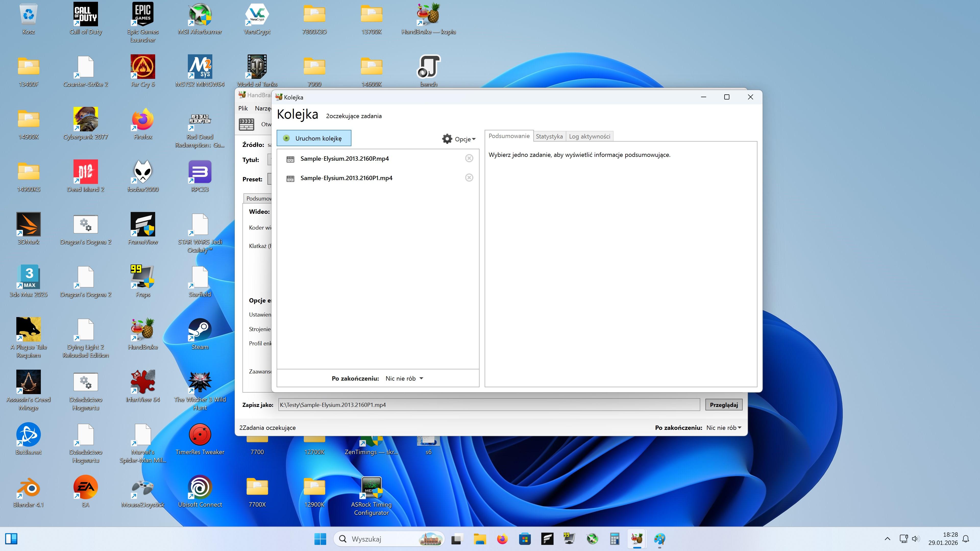Image resolution: width=980 pixels, height=551 pixels.
Task: Click the Paint icon in taskbar
Action: pyautogui.click(x=659, y=539)
